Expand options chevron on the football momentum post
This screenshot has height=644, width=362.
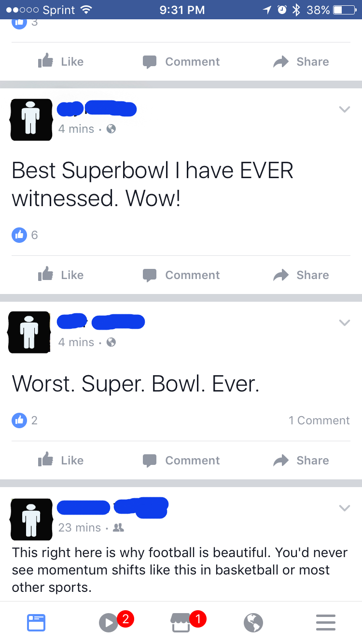pyautogui.click(x=344, y=508)
